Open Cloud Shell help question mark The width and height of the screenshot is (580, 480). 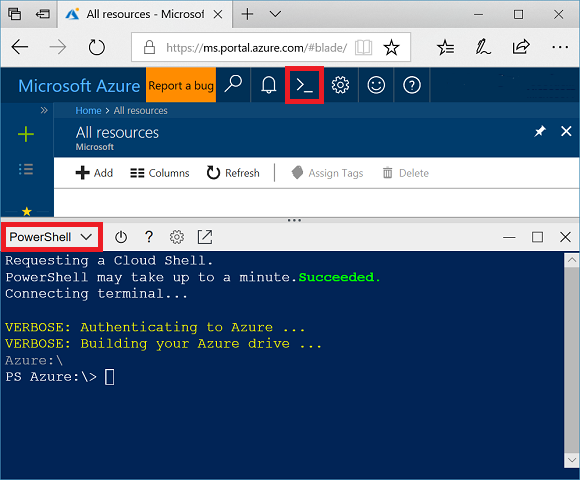click(149, 237)
